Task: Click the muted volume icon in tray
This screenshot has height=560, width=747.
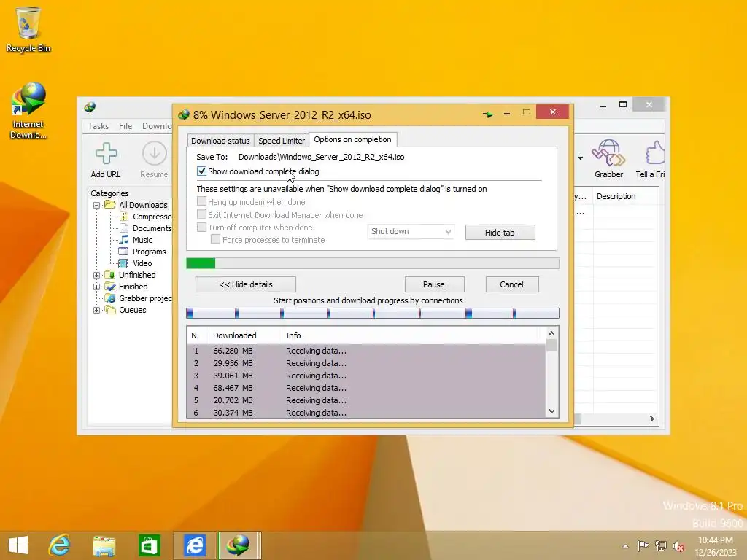Action: [678, 546]
